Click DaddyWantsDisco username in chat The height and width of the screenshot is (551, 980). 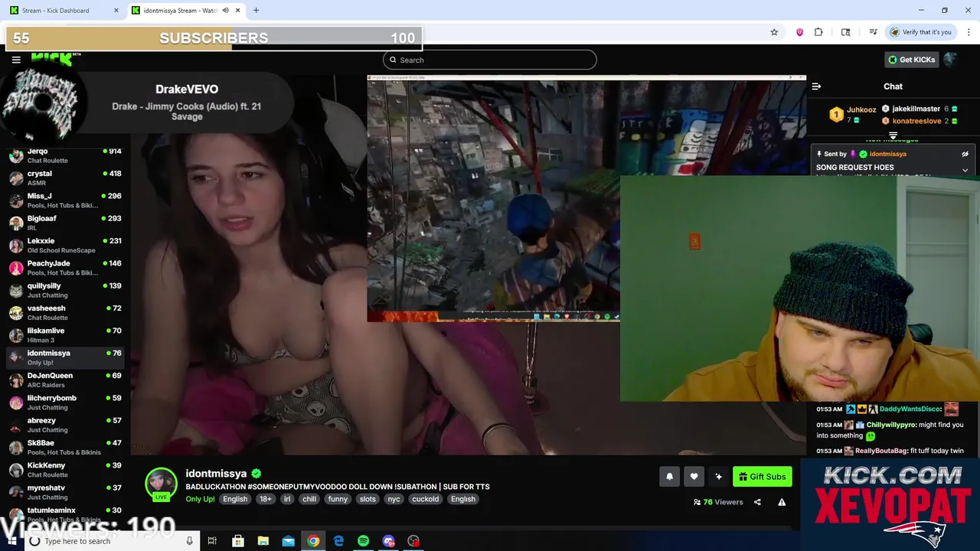(x=910, y=409)
